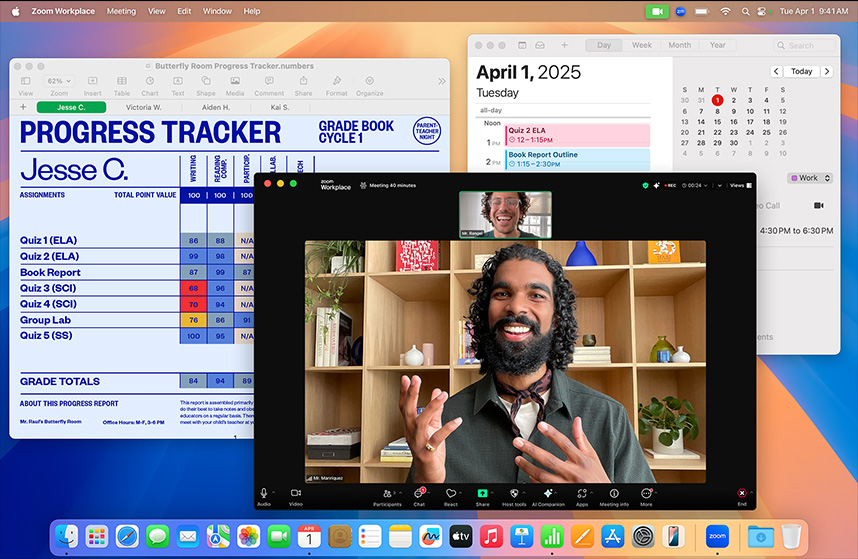This screenshot has height=559, width=858.
Task: Open the Work calendar dropdown
Action: tap(808, 178)
